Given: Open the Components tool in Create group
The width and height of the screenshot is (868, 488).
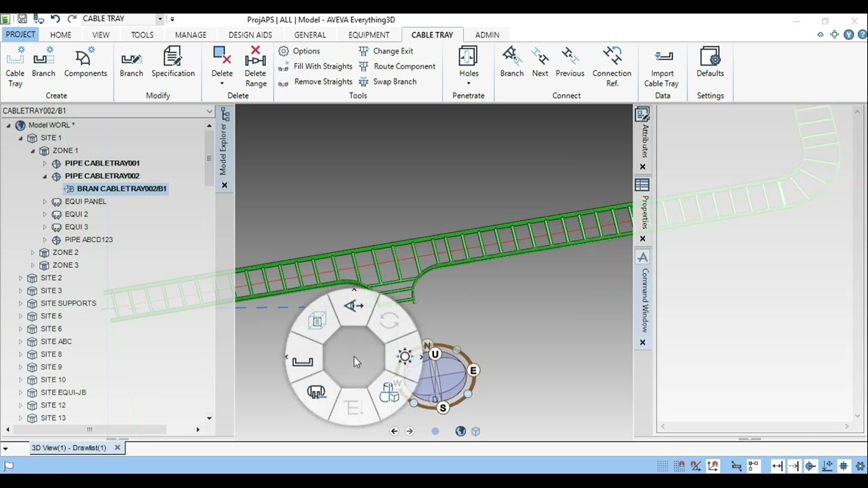Looking at the screenshot, I should click(85, 62).
